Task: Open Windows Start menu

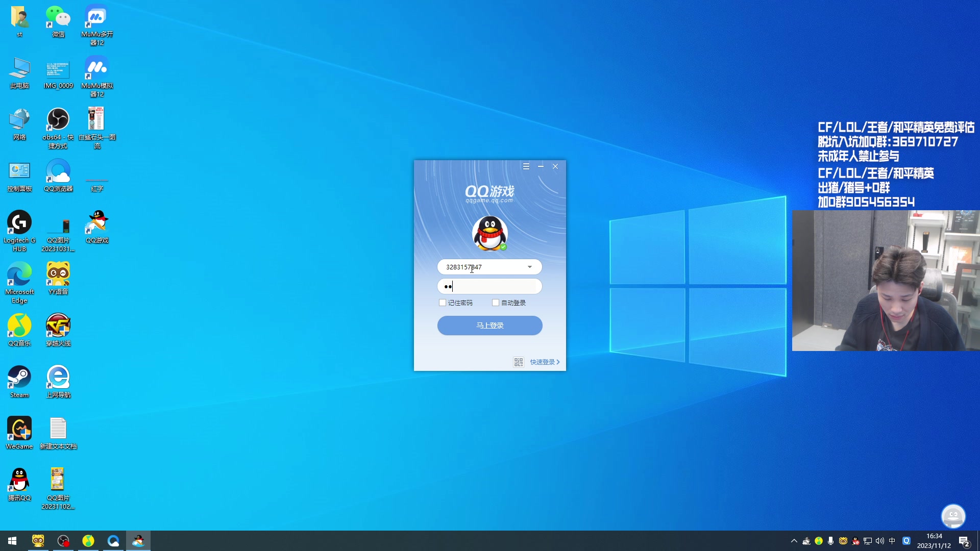Action: 12,541
